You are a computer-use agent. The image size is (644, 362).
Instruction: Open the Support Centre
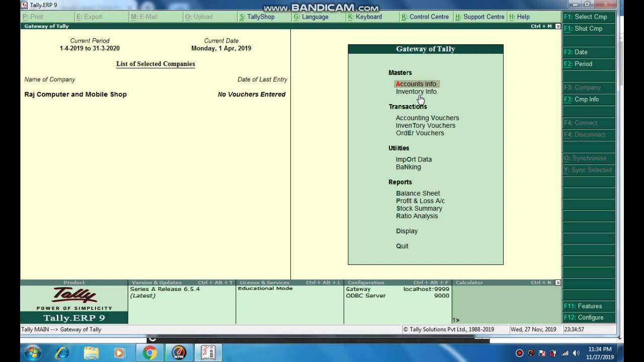[x=480, y=17]
